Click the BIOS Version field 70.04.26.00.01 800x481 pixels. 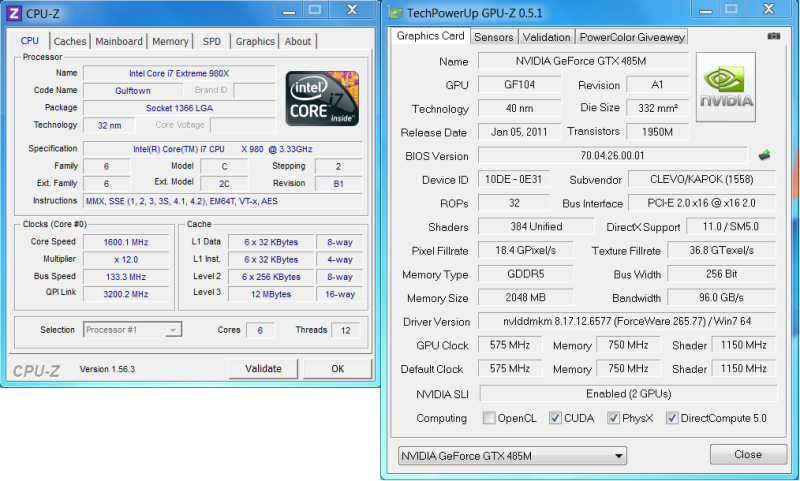coord(612,156)
